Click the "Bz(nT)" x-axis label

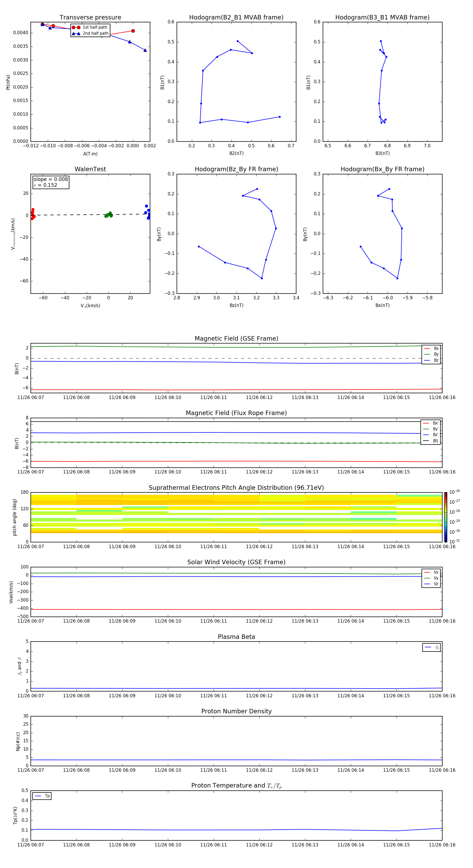236,305
